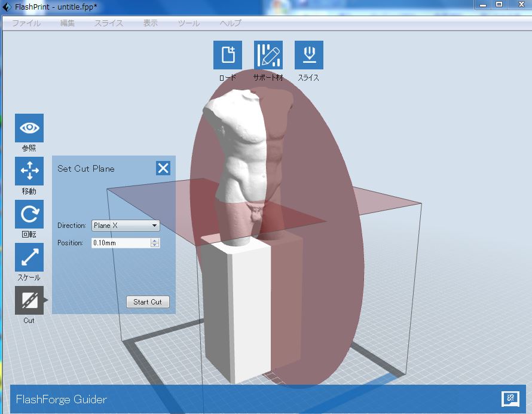Click the Start Cut button
The height and width of the screenshot is (414, 532).
tap(148, 302)
